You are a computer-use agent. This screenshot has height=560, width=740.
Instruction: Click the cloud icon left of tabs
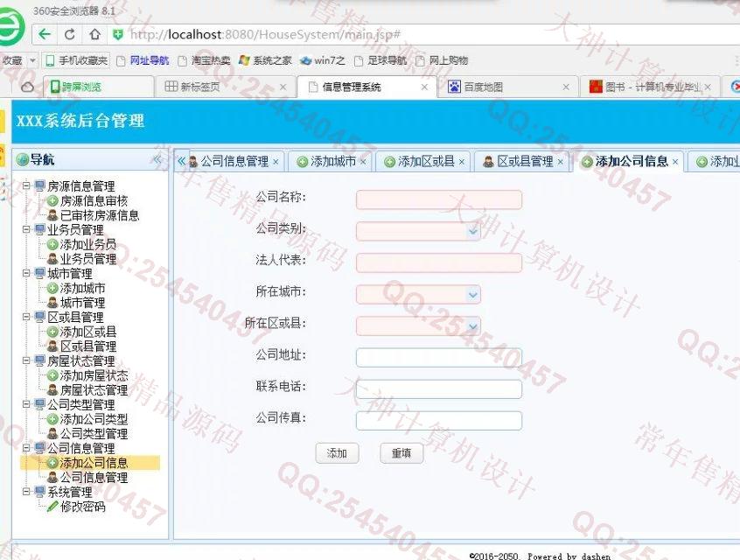27,87
